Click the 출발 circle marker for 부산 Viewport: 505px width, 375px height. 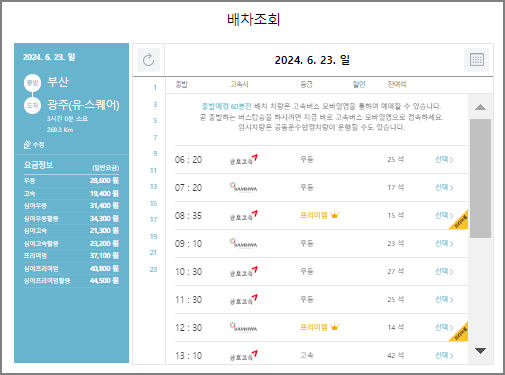(x=32, y=83)
